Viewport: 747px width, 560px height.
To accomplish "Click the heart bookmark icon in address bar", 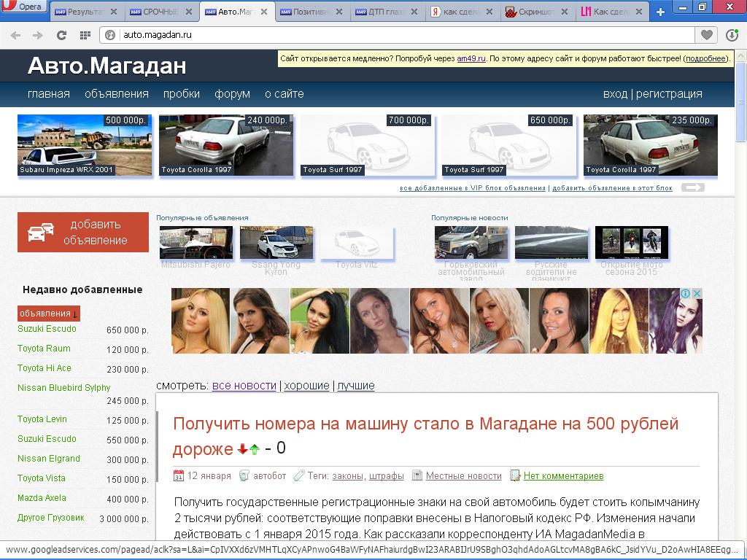I will 706,35.
